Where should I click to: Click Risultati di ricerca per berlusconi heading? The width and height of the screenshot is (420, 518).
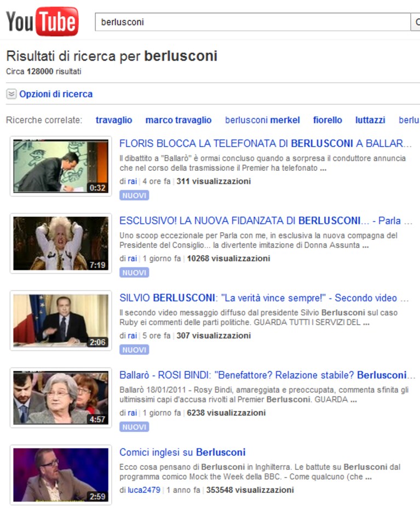(112, 56)
